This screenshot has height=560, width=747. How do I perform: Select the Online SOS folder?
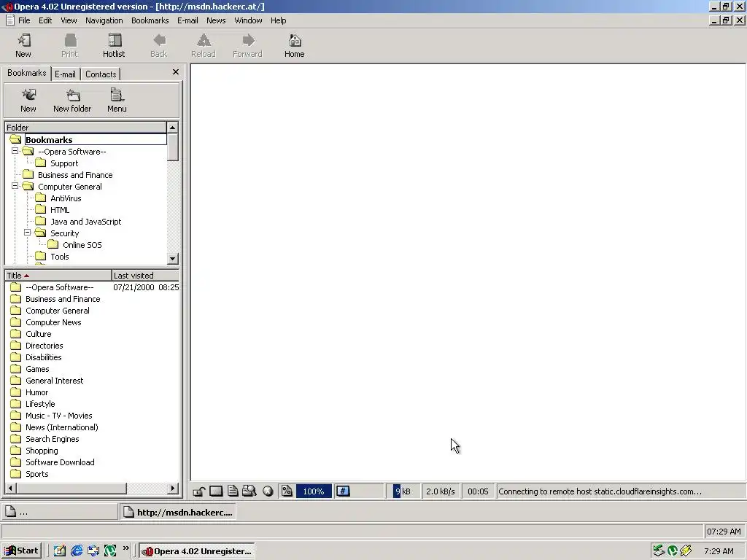[82, 245]
